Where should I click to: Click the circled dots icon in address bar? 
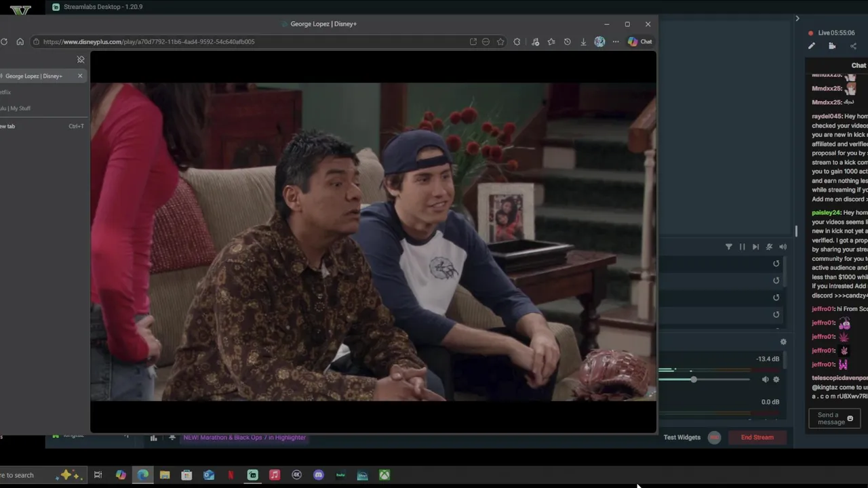[x=486, y=41]
